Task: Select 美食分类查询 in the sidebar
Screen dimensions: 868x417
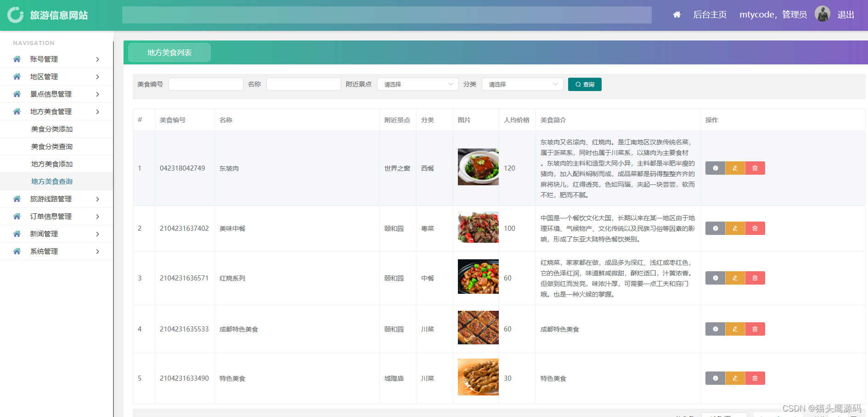Action: (51, 146)
